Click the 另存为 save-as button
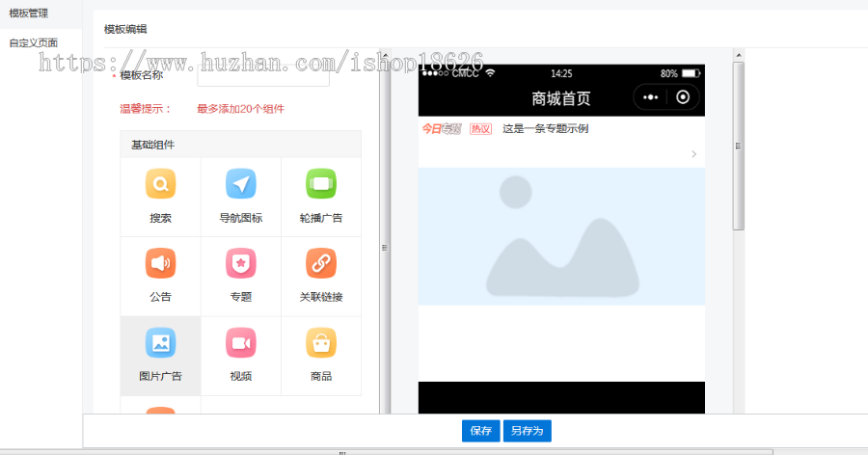868x455 pixels. (x=527, y=431)
